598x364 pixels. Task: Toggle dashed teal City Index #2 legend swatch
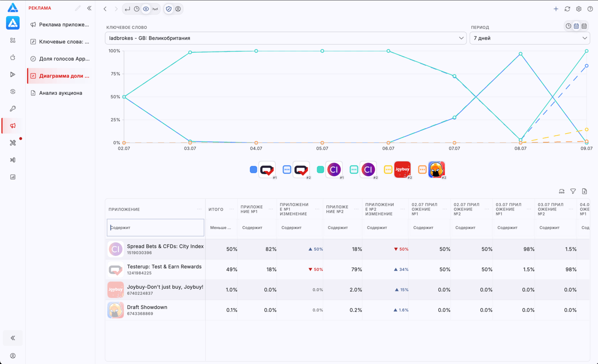[x=354, y=169]
